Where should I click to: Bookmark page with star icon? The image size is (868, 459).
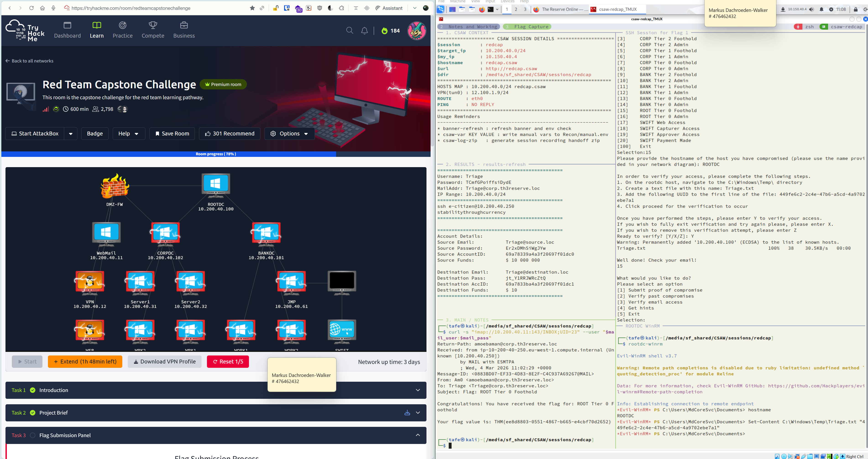click(252, 8)
